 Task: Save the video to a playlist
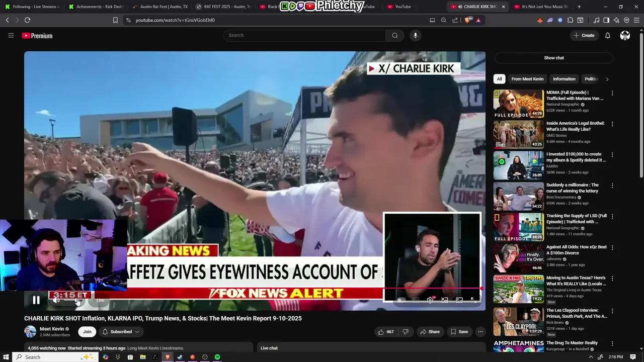(x=459, y=332)
